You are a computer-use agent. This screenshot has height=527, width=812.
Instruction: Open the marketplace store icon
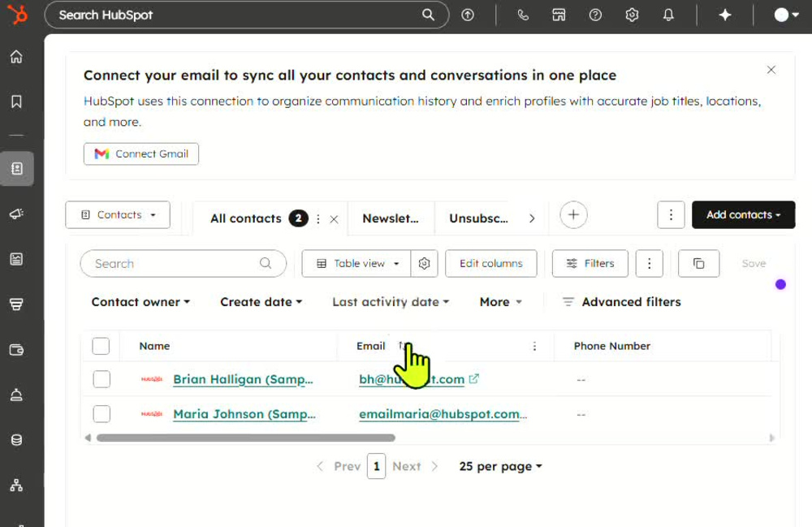559,15
